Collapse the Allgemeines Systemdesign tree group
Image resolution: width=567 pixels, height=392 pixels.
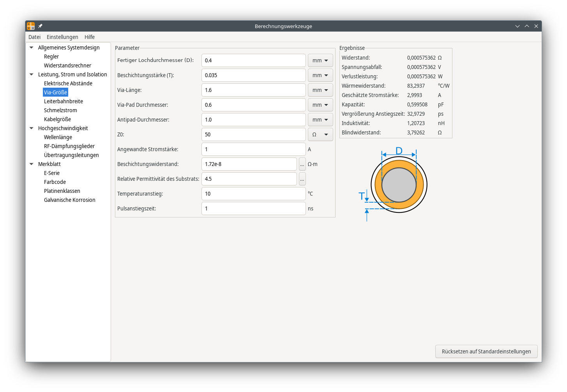coord(32,48)
